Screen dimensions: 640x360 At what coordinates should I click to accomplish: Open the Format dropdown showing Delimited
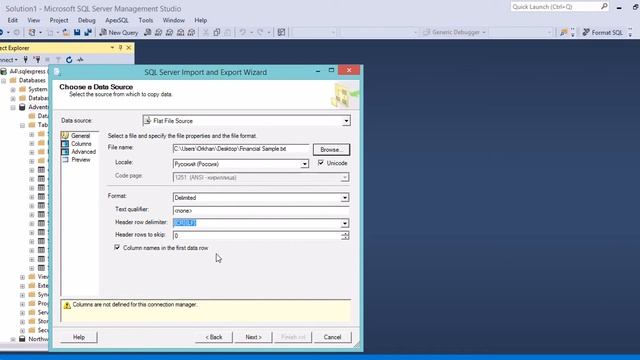tap(345, 198)
